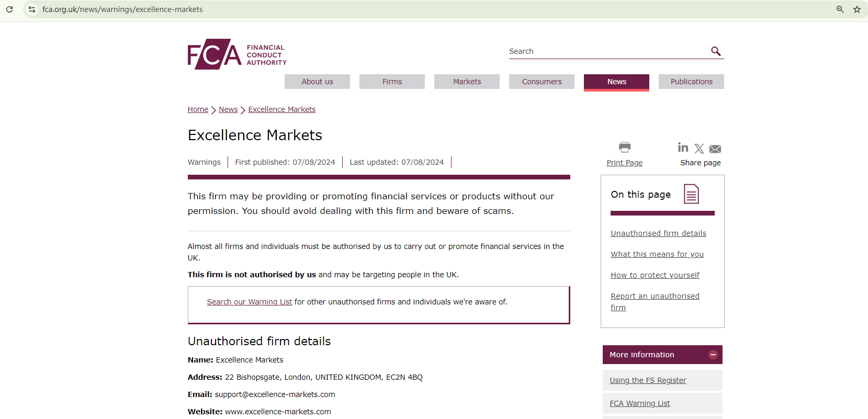Image resolution: width=868 pixels, height=419 pixels.
Task: Reload page using browser refresh icon
Action: coord(9,9)
